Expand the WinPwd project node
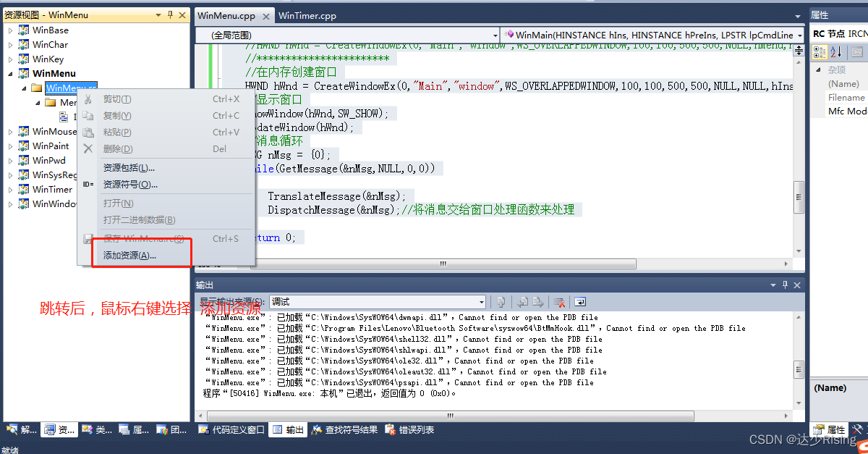This screenshot has height=454, width=868. point(10,161)
